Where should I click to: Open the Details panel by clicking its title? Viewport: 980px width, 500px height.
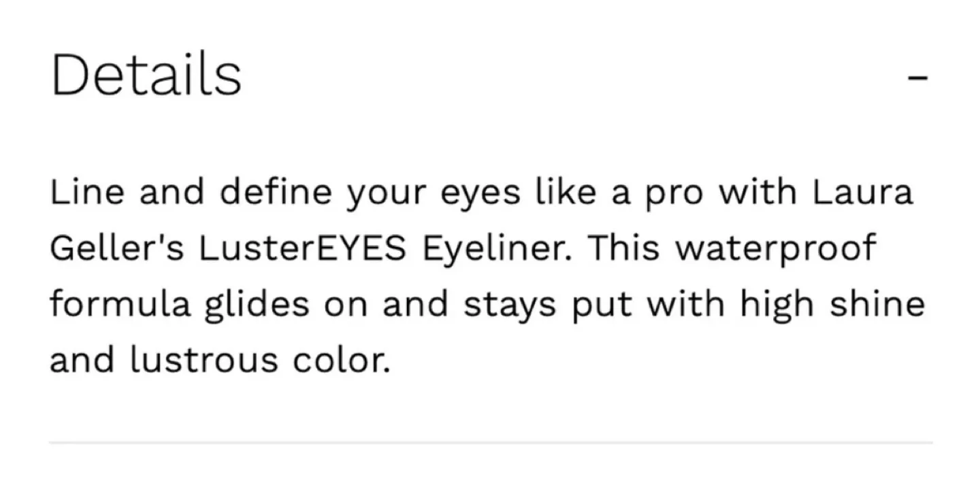tap(146, 73)
